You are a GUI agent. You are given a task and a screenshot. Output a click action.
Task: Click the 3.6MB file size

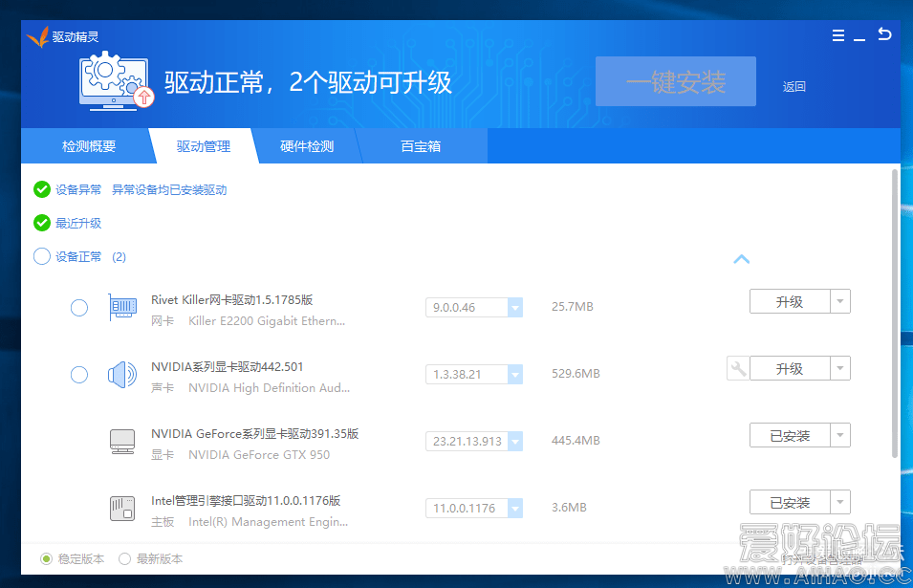(569, 508)
